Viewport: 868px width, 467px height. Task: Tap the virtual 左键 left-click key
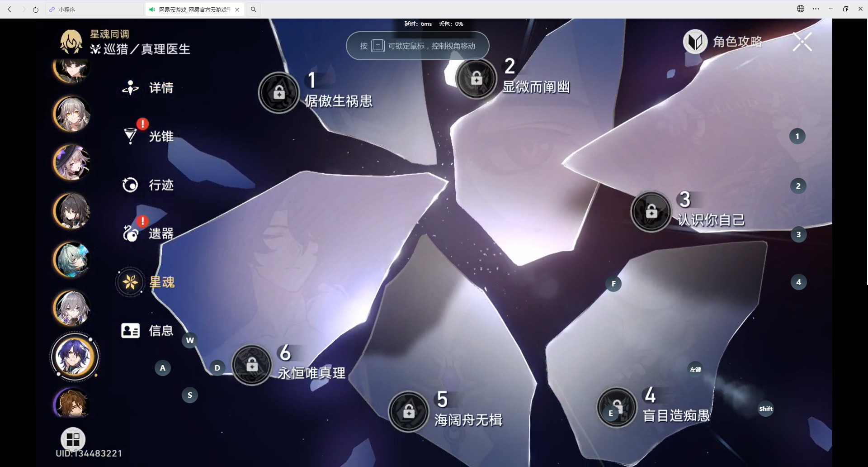point(695,369)
